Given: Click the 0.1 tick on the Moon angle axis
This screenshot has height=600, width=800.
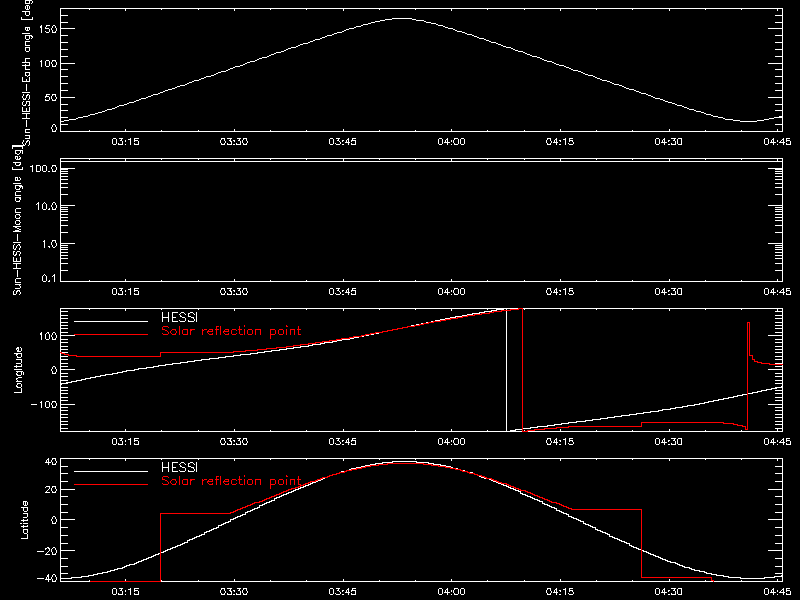Looking at the screenshot, I should (x=49, y=278).
